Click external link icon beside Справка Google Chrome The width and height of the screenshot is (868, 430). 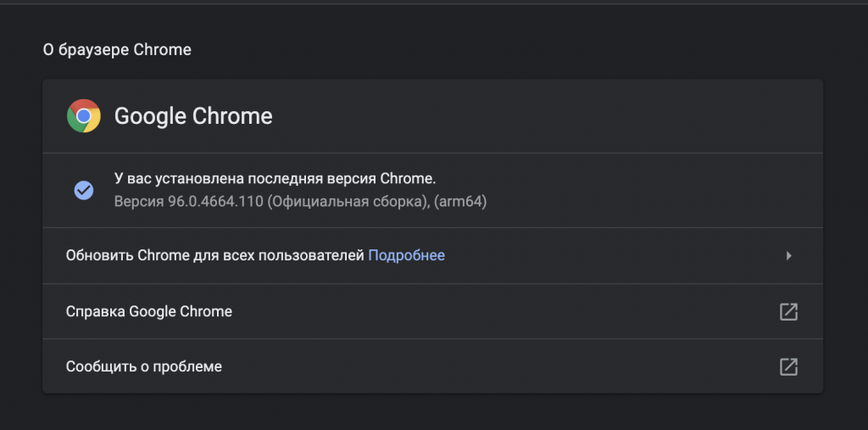pos(788,311)
